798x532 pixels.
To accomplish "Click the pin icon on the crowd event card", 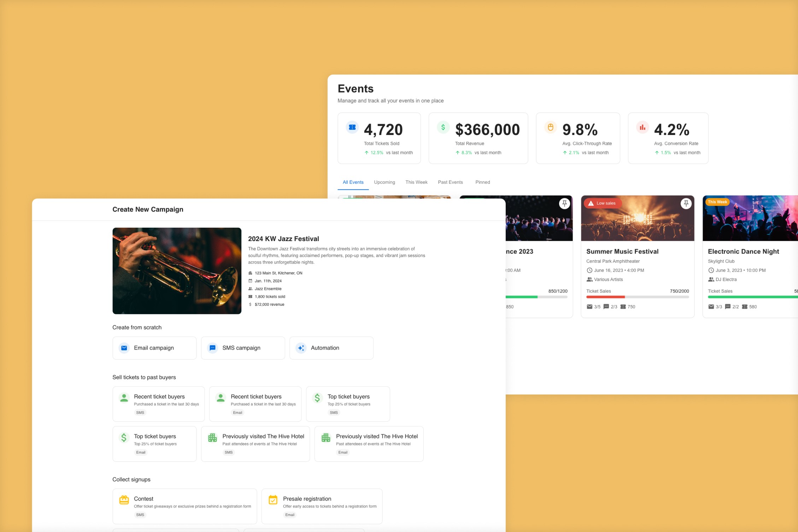I will pyautogui.click(x=564, y=204).
